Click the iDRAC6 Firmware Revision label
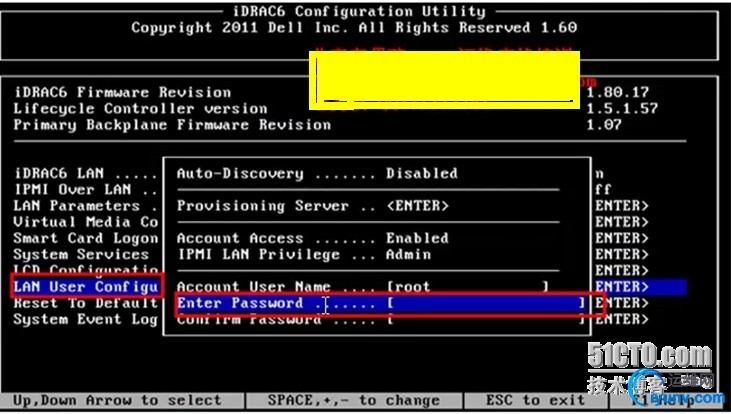 (x=122, y=92)
